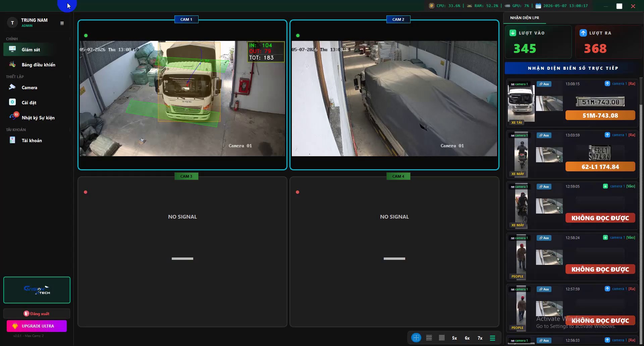Click the Đăng xuất logout button
The image size is (644, 346).
pos(37,313)
